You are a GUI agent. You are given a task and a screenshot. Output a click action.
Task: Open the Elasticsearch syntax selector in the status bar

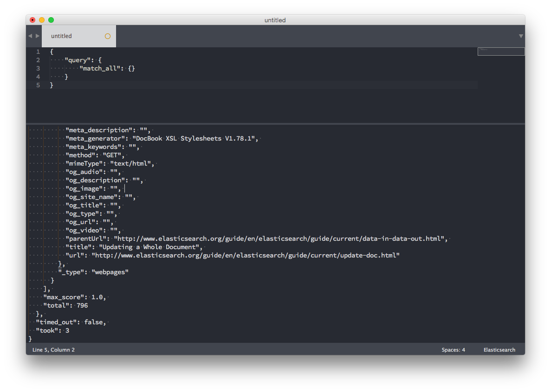[499, 350]
